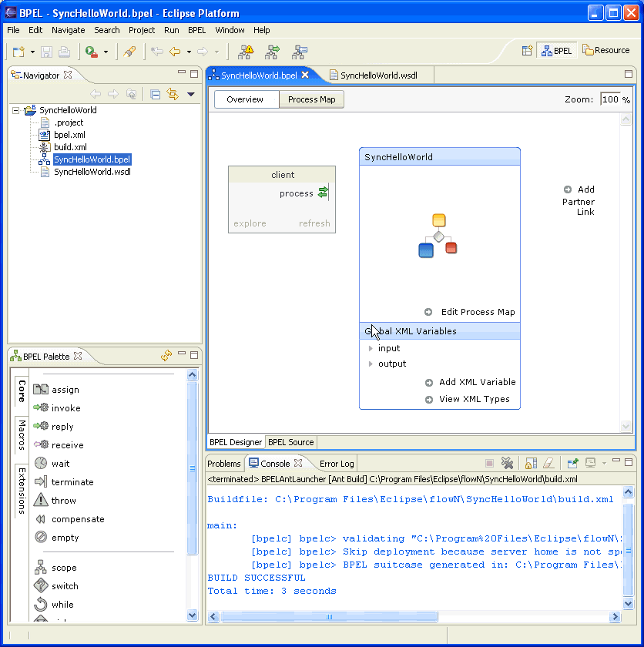The width and height of the screenshot is (644, 647).
Task: Open the BPEL menu
Action: coord(196,30)
